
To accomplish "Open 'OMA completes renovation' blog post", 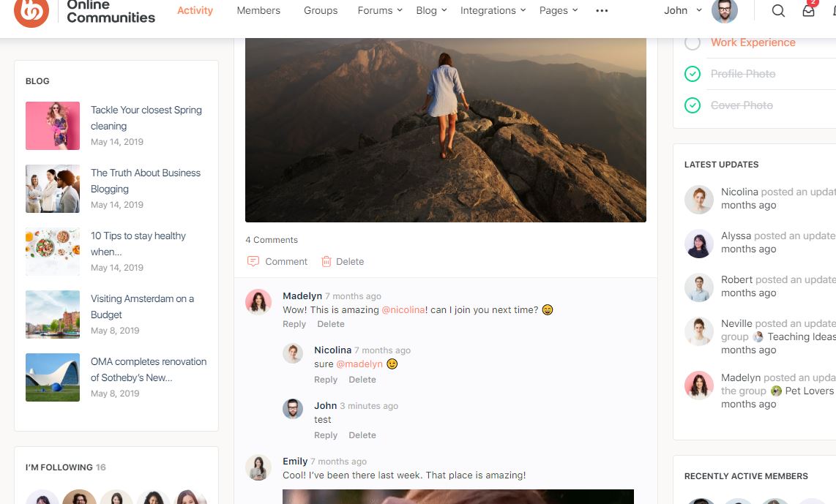I will (x=149, y=369).
